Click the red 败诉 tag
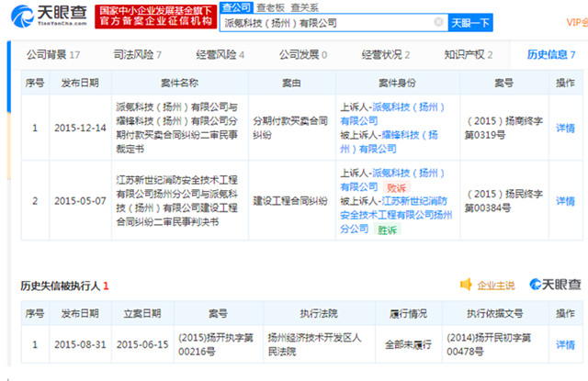 (396, 187)
